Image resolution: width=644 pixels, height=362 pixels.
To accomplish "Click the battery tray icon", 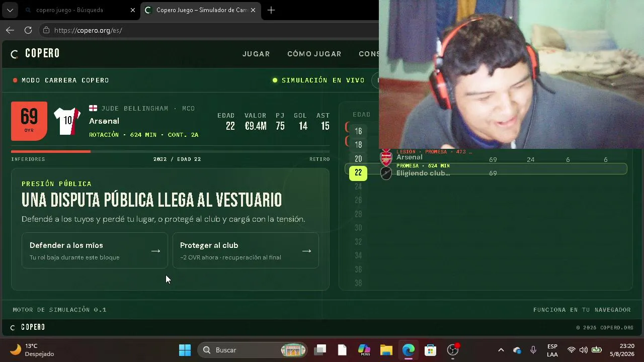I will [597, 350].
